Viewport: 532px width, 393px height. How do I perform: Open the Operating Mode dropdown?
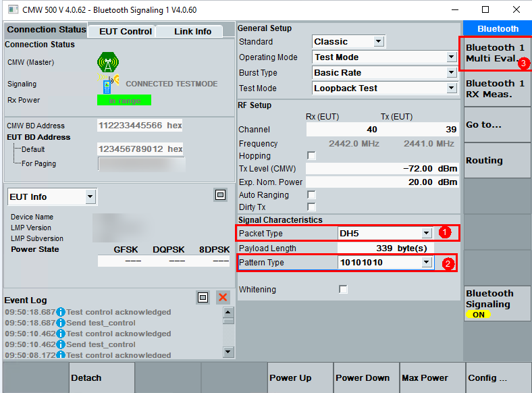tap(451, 57)
